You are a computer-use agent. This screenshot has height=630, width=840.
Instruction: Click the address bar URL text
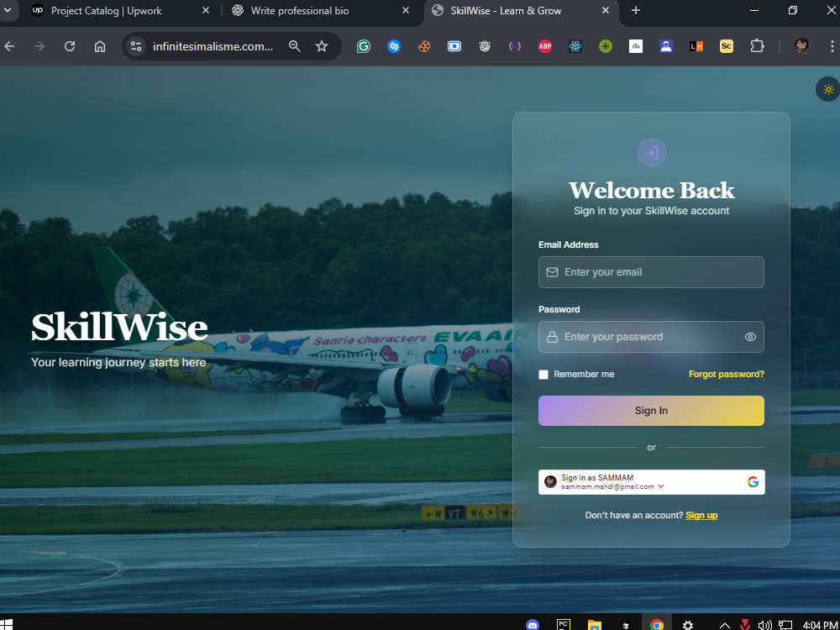(x=213, y=46)
